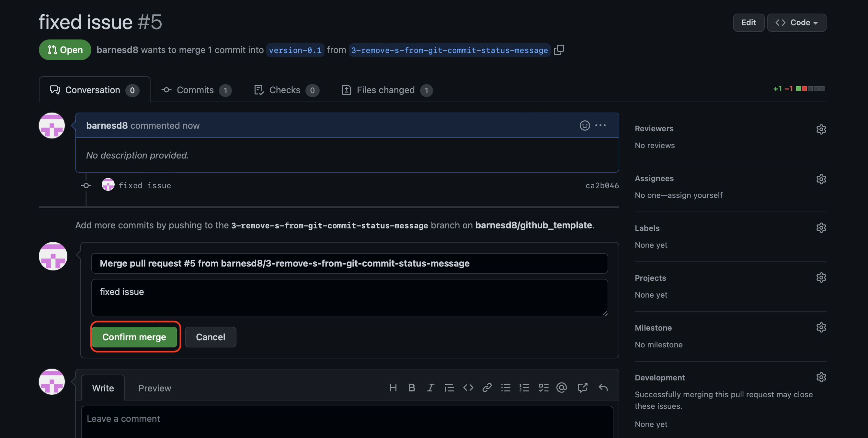
Task: Add a task list from toolbar
Action: [x=543, y=388]
